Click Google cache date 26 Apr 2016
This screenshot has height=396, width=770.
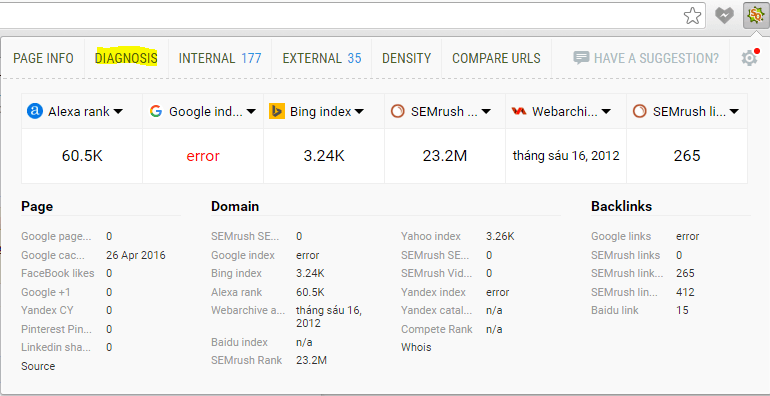click(x=136, y=255)
